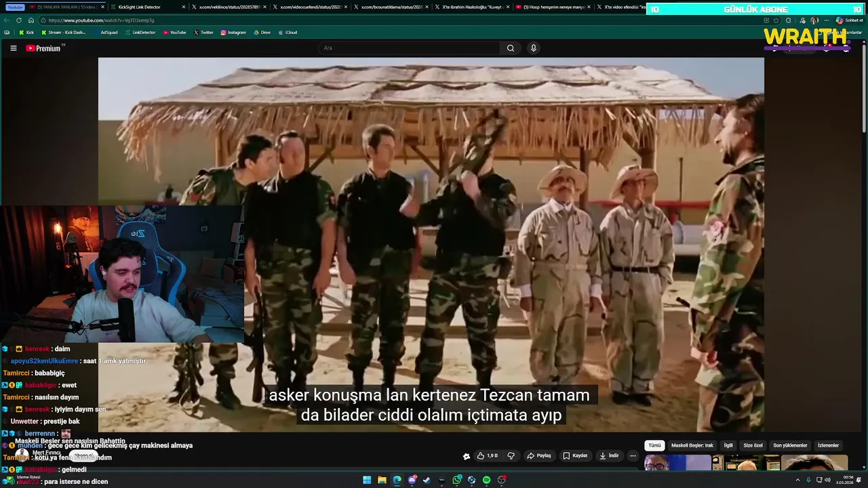Open File Explorer from the taskbar

(382, 480)
